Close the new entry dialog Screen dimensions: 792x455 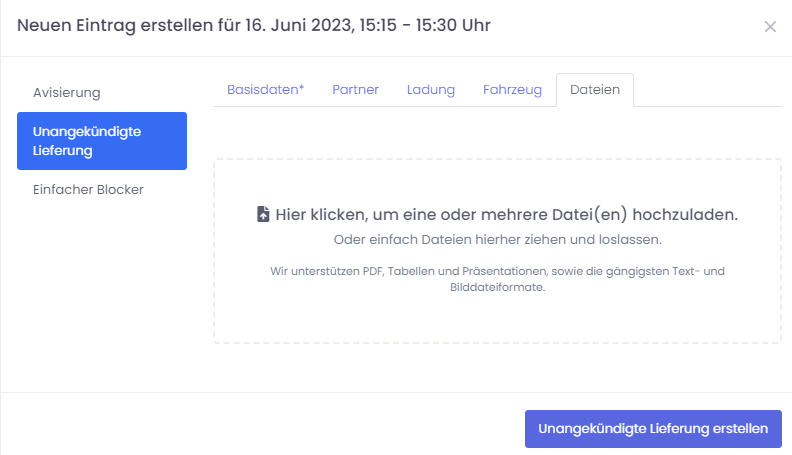click(770, 27)
